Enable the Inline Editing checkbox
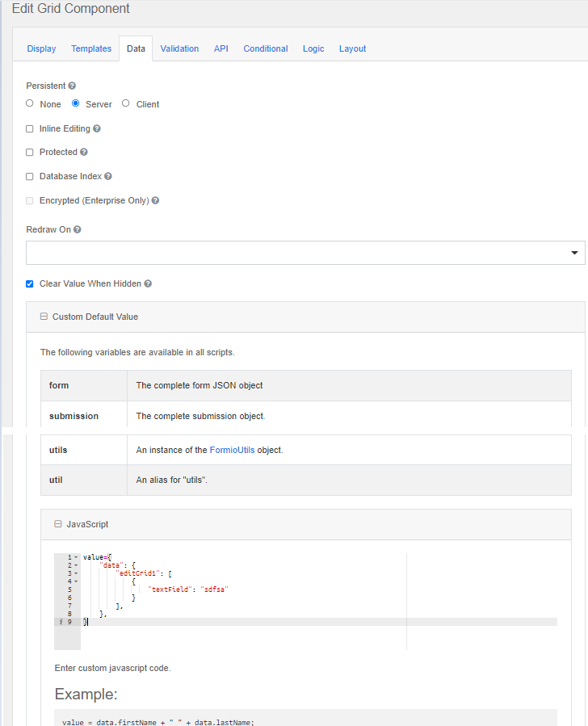The width and height of the screenshot is (588, 726). point(29,128)
